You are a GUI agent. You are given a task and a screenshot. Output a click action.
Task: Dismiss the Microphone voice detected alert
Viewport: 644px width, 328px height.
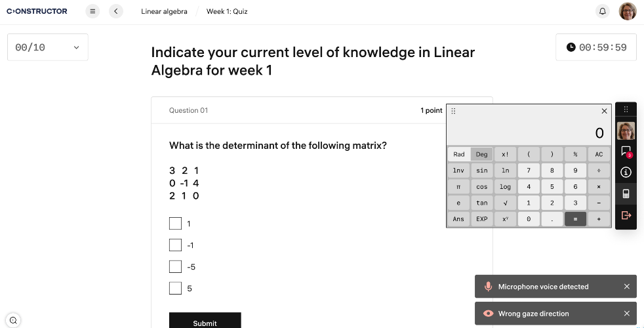coord(626,287)
